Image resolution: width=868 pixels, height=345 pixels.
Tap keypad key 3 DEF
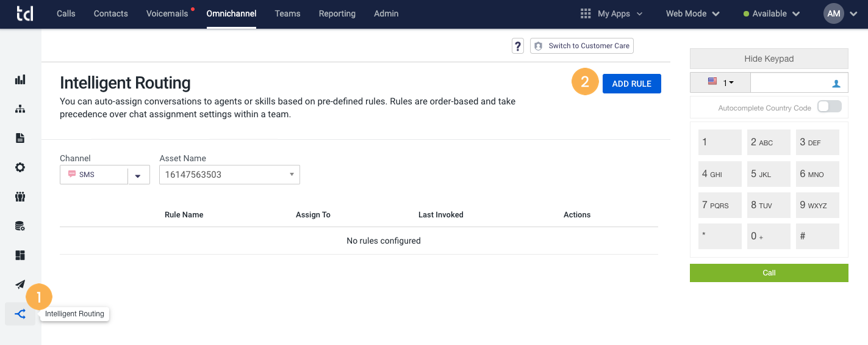818,142
